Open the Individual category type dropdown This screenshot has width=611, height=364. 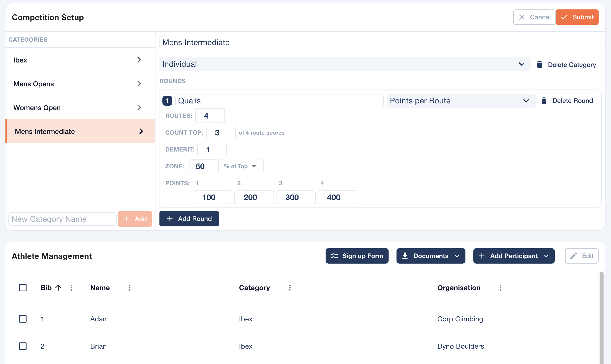tap(345, 64)
